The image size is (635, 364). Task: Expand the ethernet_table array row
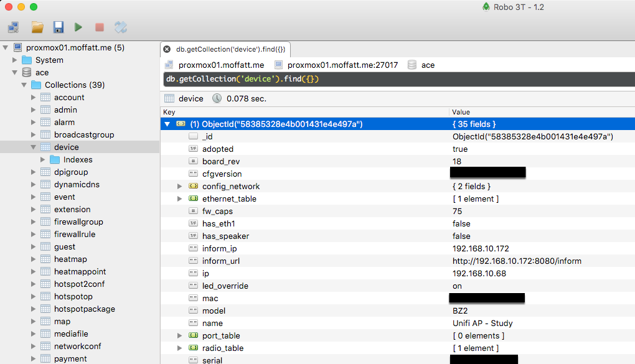(179, 199)
